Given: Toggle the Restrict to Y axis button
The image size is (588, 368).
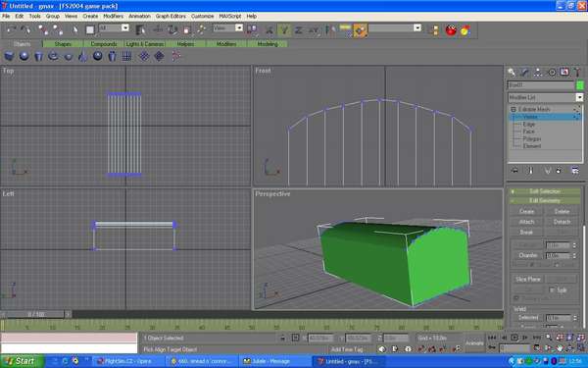Looking at the screenshot, I should (284, 29).
